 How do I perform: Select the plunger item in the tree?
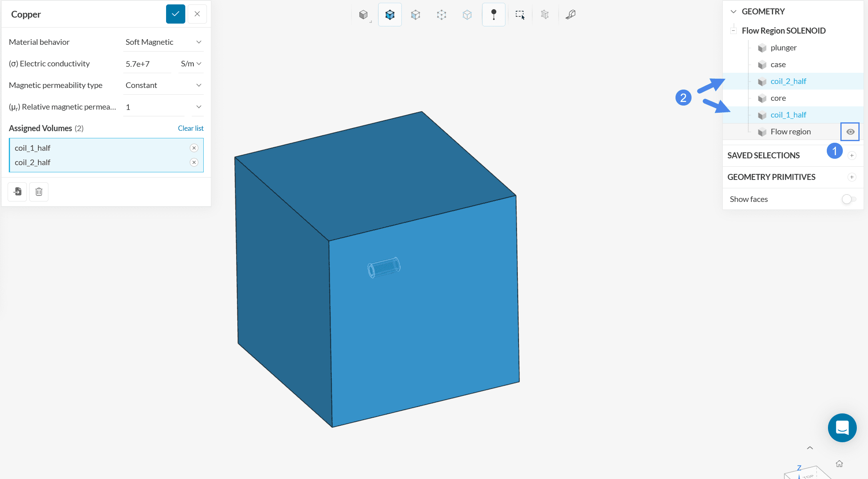point(783,48)
